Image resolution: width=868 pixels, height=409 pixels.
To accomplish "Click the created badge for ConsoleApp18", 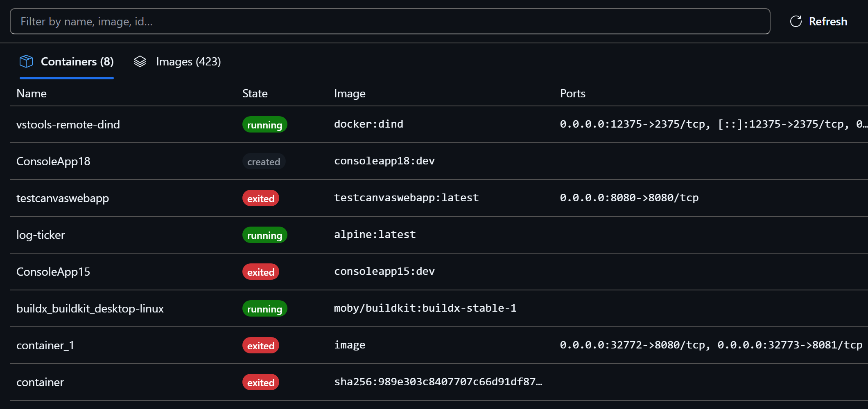I will (264, 161).
